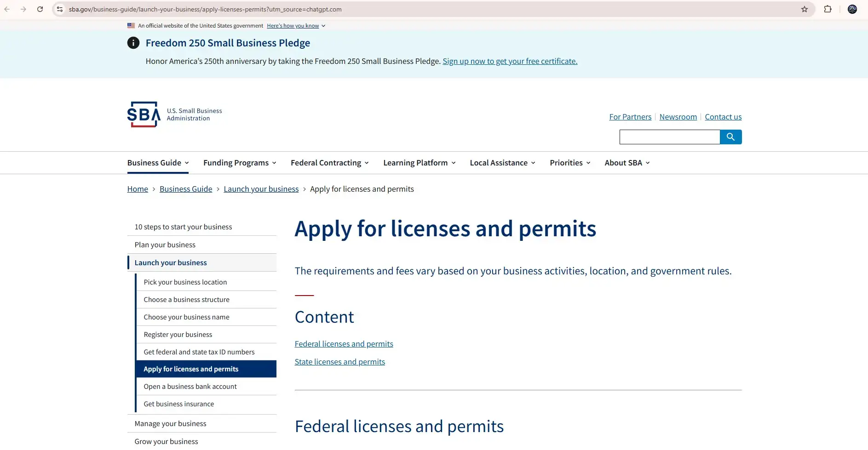The image size is (868, 450).
Task: Open Open a business bank account
Action: point(207,387)
